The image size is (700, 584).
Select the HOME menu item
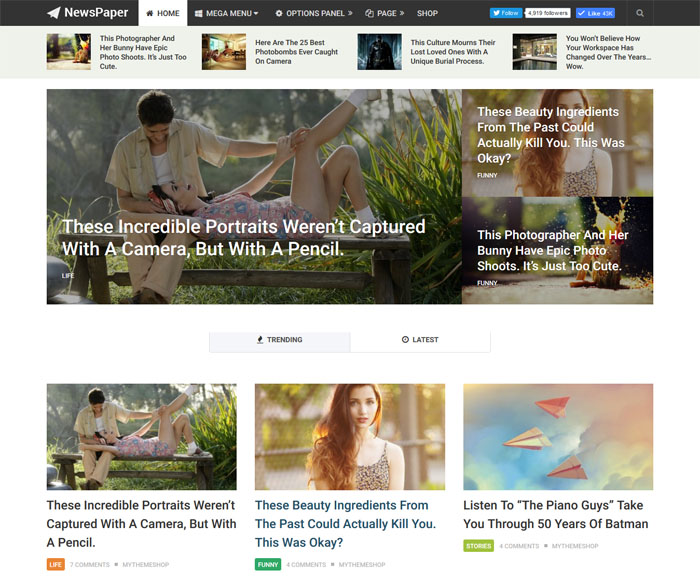coord(163,13)
